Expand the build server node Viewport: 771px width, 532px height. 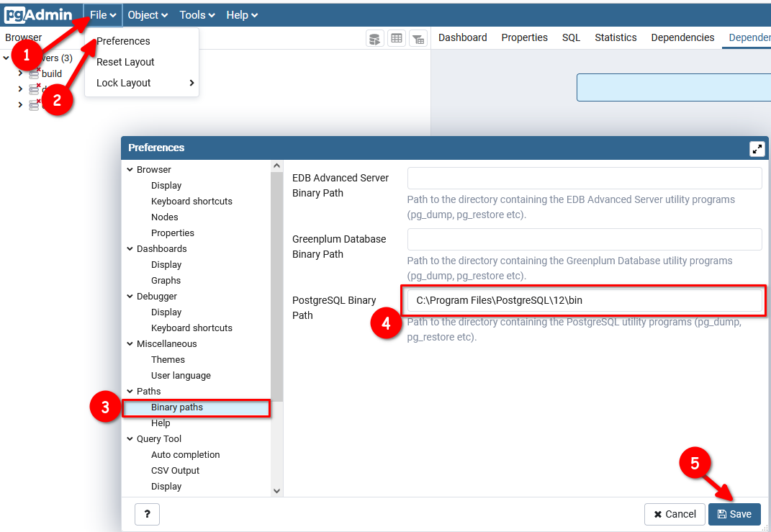[20, 73]
